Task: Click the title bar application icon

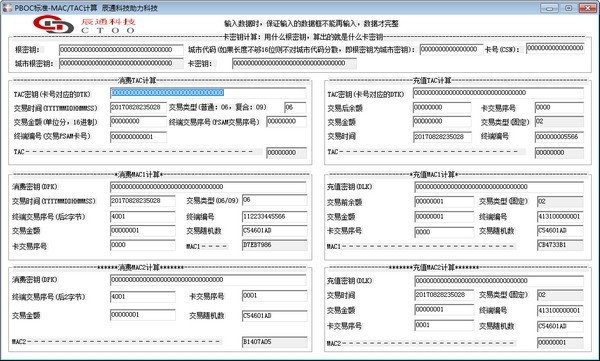Action: coord(7,8)
